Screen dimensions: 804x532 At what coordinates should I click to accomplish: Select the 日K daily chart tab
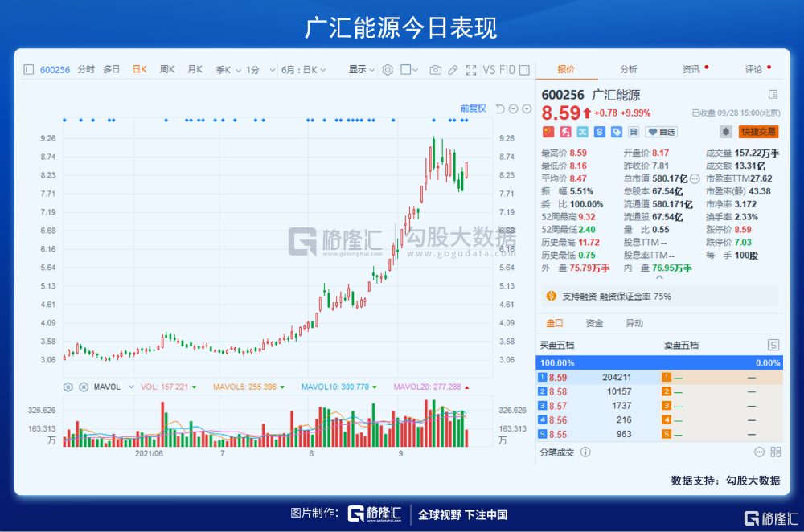click(x=139, y=69)
